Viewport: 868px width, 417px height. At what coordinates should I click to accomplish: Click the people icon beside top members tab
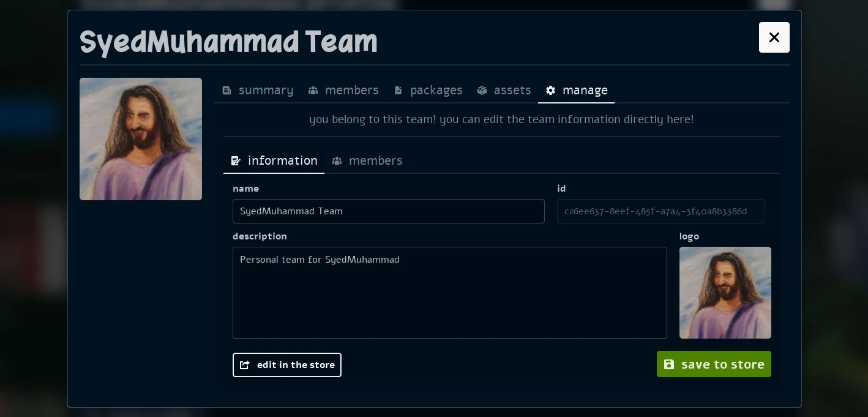313,91
